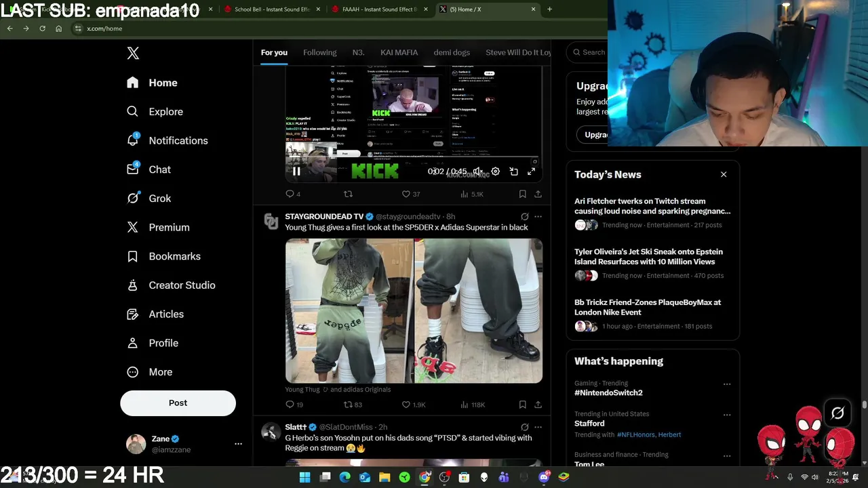868x488 pixels.
Task: Open more options for Tom Lee trend
Action: point(727,455)
